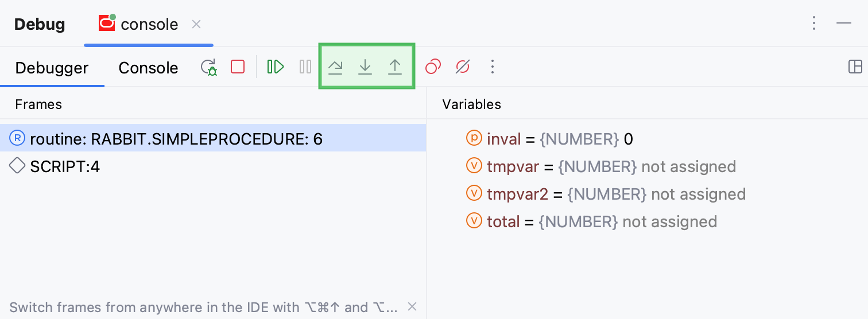
Task: Select the SCRIPT:4 frame
Action: tap(65, 166)
